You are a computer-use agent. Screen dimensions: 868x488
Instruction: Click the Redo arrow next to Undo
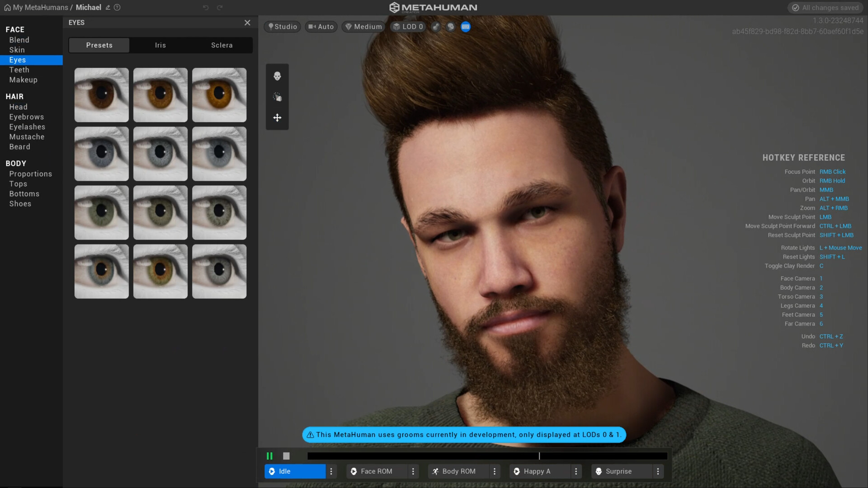click(x=220, y=7)
